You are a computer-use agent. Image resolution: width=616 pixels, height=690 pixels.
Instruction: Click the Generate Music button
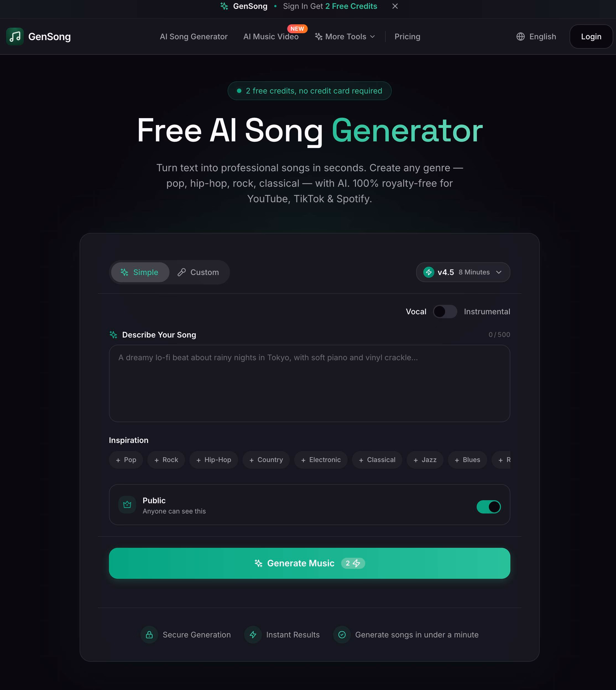(x=309, y=563)
